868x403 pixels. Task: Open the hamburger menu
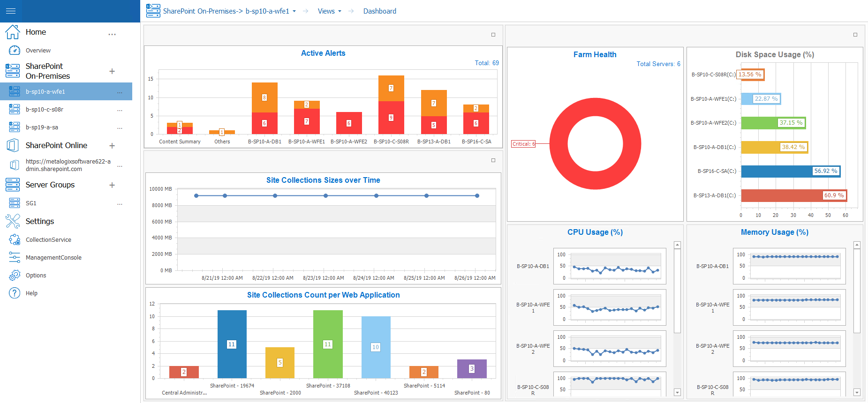[11, 11]
